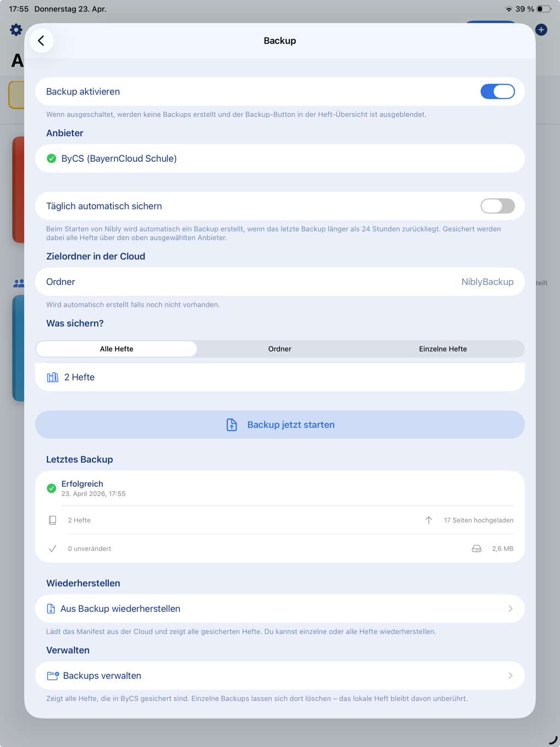Switch to the Ordner tab
Viewport: 560px width, 747px height.
(x=280, y=348)
